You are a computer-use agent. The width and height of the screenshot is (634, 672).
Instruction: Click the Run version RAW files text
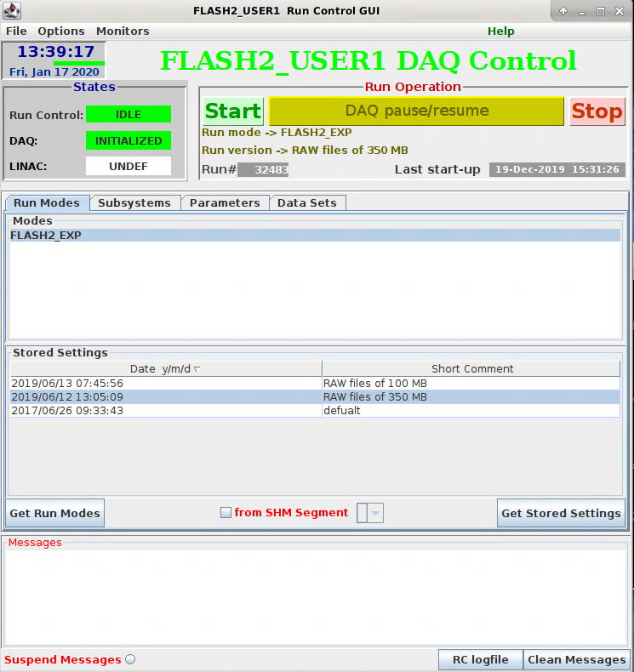point(305,151)
